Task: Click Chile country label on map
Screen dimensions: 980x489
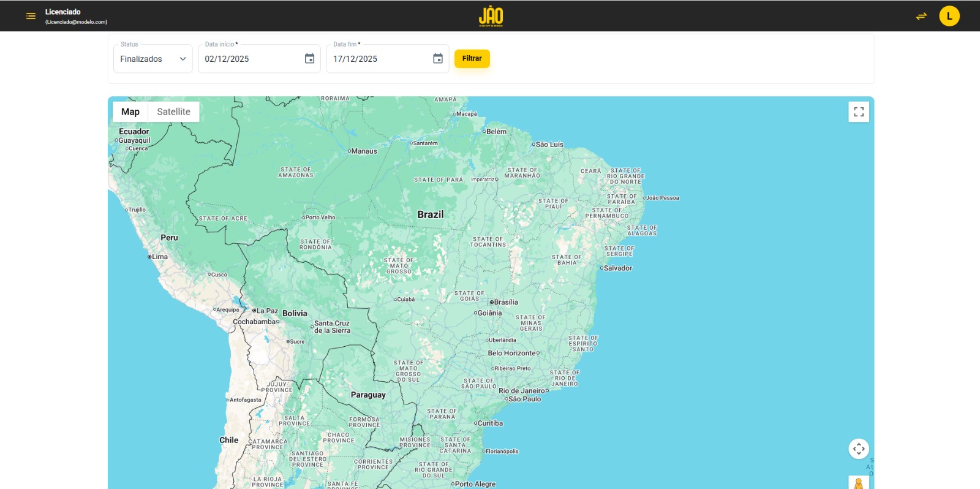Action: tap(229, 440)
